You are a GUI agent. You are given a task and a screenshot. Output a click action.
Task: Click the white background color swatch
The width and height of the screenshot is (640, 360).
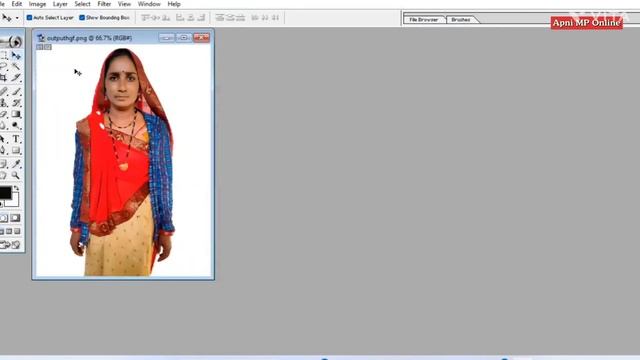coord(14,202)
